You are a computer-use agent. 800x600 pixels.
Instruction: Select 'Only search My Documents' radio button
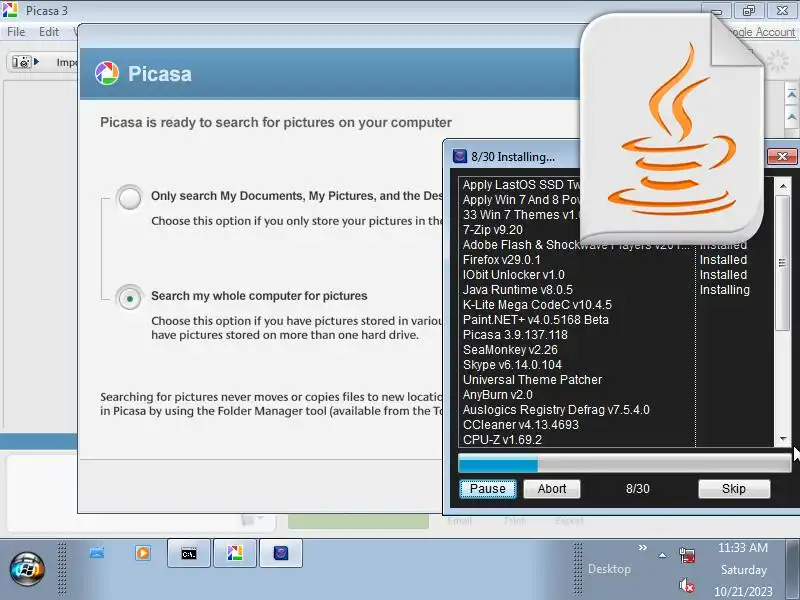coord(130,197)
